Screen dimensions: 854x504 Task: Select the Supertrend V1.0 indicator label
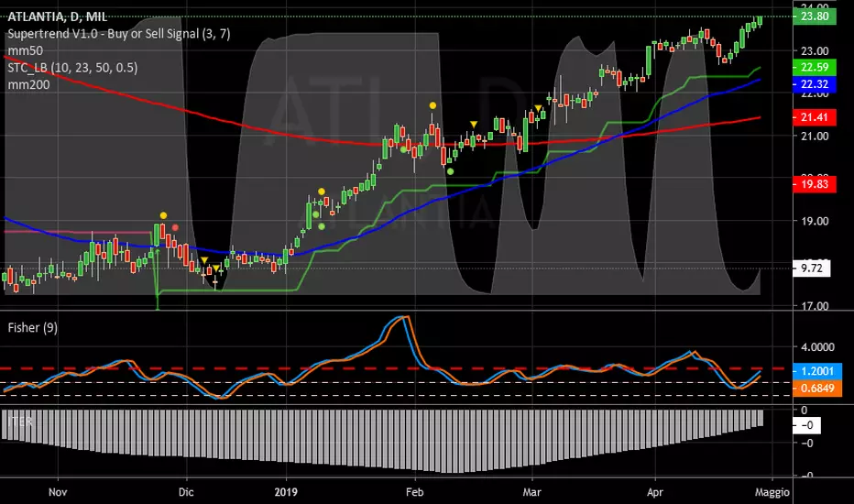[119, 34]
